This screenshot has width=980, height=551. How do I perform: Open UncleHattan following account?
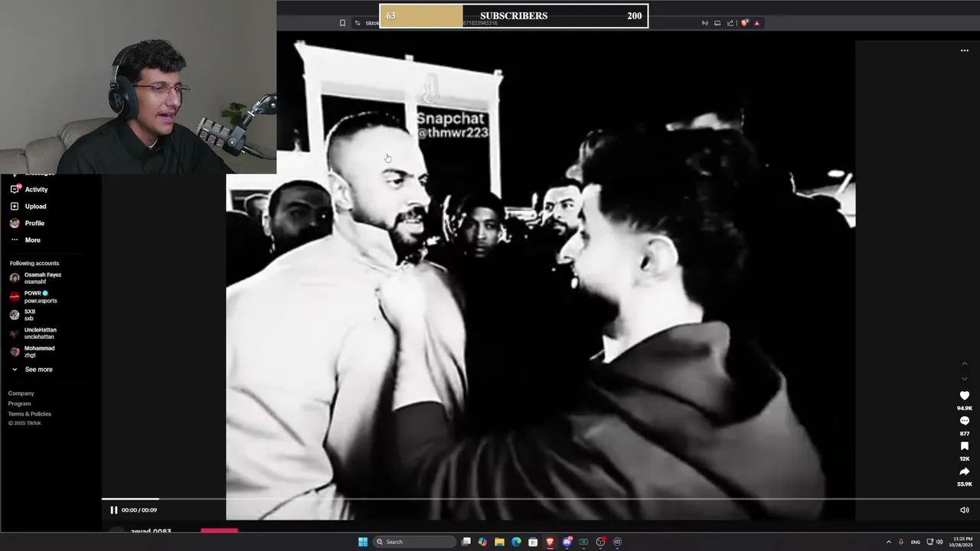(x=33, y=333)
